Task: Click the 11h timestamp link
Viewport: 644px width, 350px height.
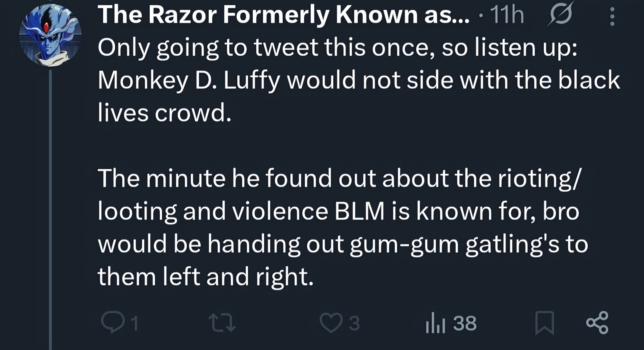Action: tap(507, 15)
